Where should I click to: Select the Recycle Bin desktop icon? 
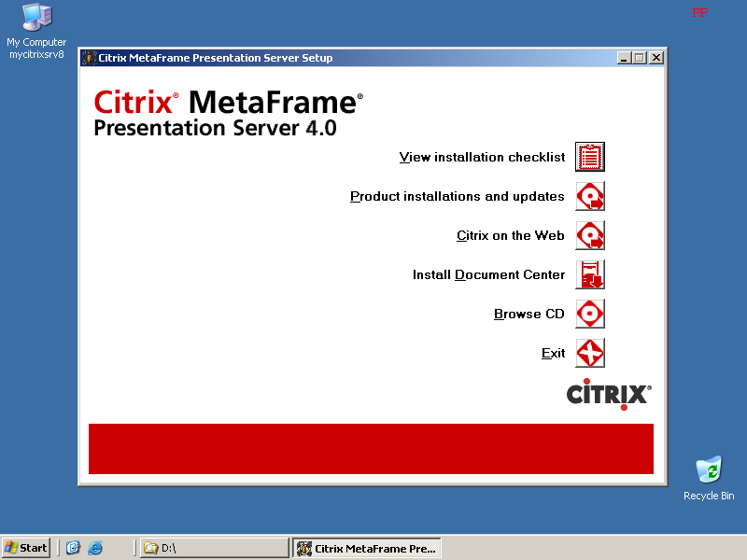(x=709, y=471)
